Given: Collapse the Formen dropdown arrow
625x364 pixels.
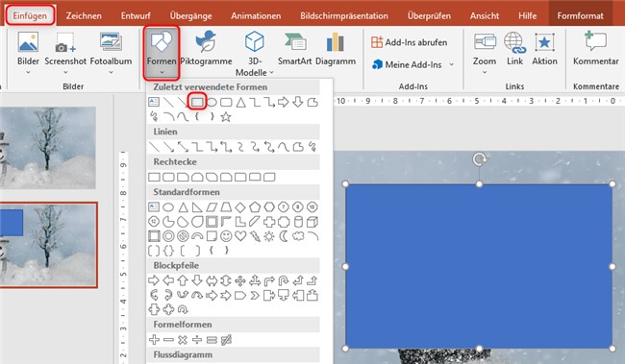Looking at the screenshot, I should (x=162, y=72).
